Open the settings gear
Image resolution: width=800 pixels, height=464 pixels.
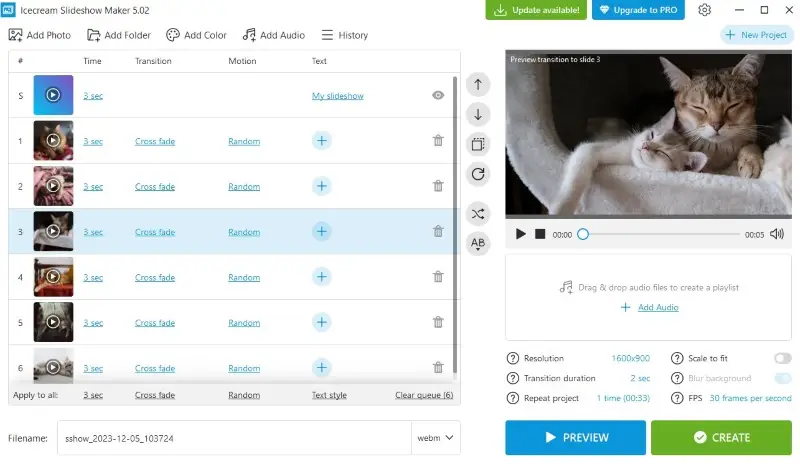tap(704, 10)
